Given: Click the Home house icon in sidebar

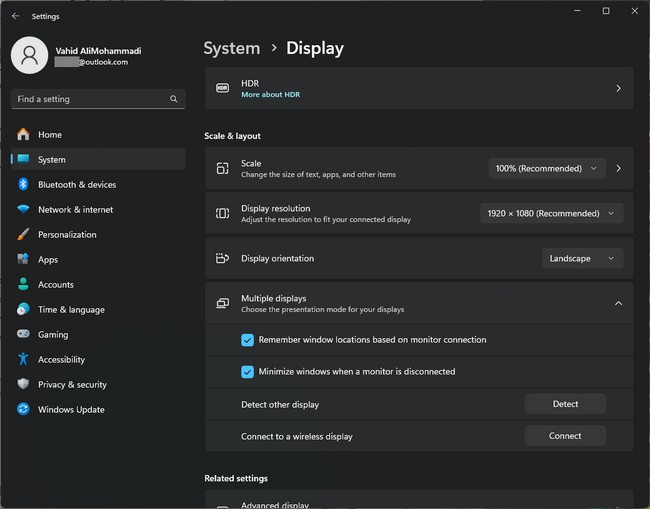Looking at the screenshot, I should [x=23, y=134].
